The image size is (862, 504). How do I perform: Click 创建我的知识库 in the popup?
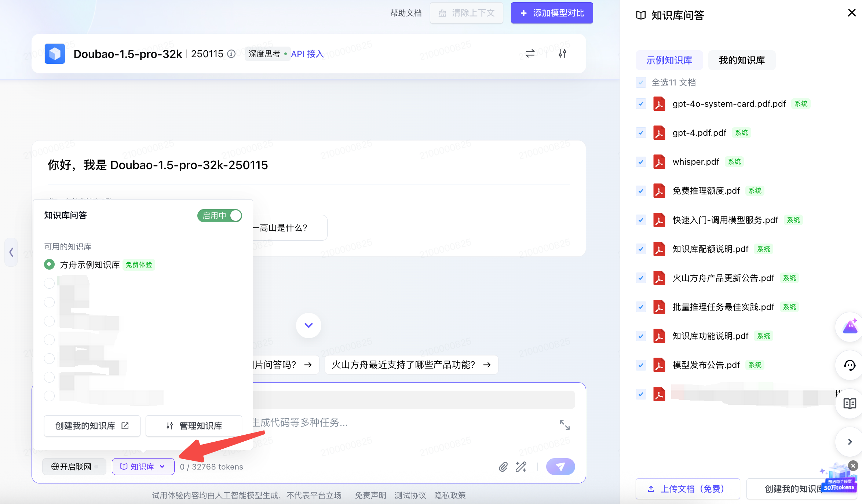[x=92, y=426]
